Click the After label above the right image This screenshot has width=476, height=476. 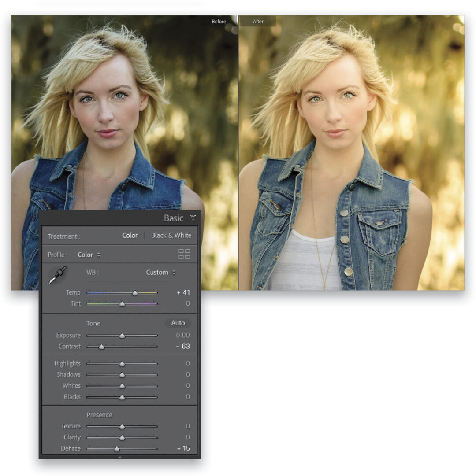258,21
